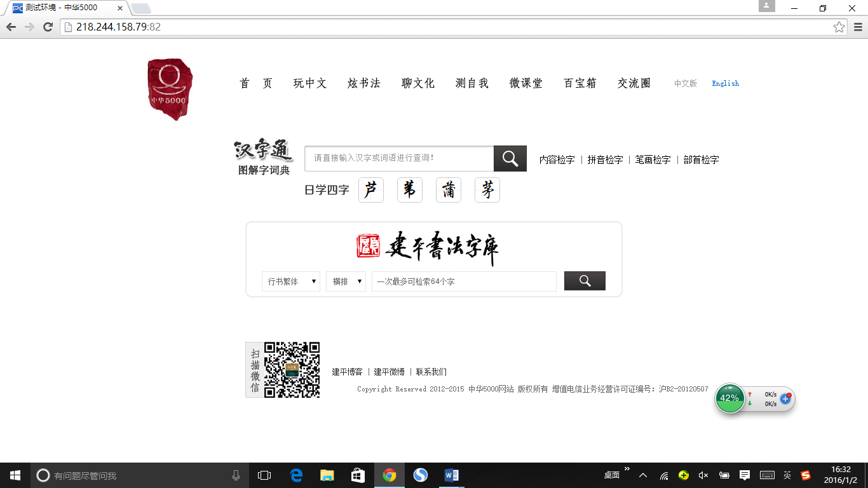
Task: Click the red 中华5000 seal logo
Action: [x=169, y=89]
